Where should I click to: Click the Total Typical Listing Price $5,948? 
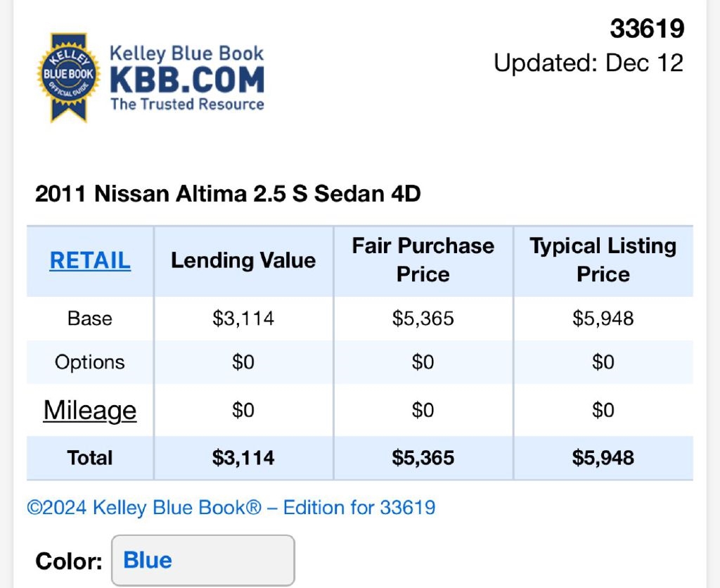603,458
